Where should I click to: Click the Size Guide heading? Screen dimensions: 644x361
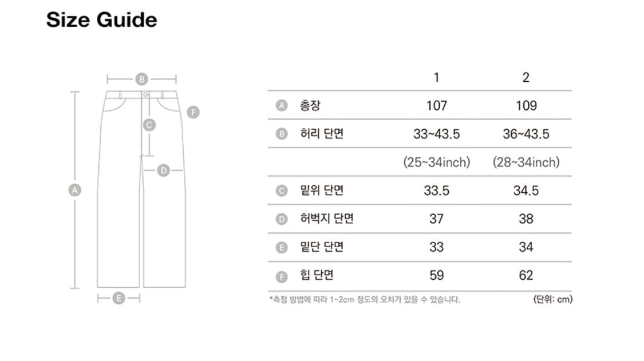[x=101, y=20]
